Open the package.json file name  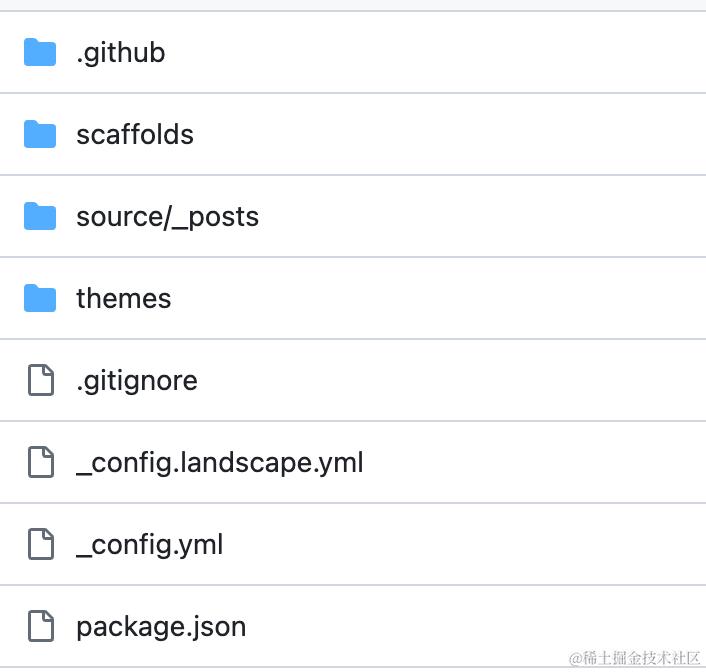point(161,626)
